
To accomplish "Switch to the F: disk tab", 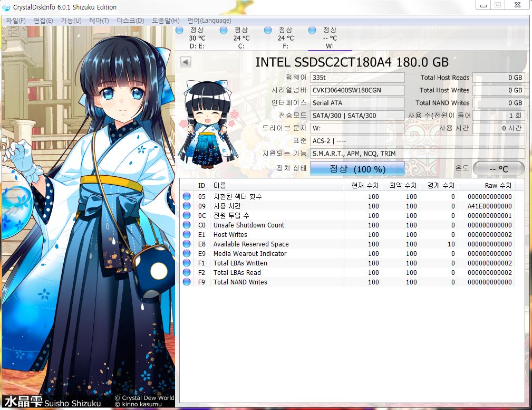I will pos(286,38).
